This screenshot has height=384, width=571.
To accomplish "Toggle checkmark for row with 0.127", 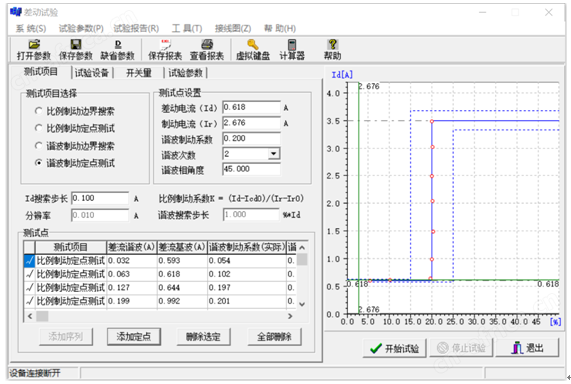I will coord(29,287).
